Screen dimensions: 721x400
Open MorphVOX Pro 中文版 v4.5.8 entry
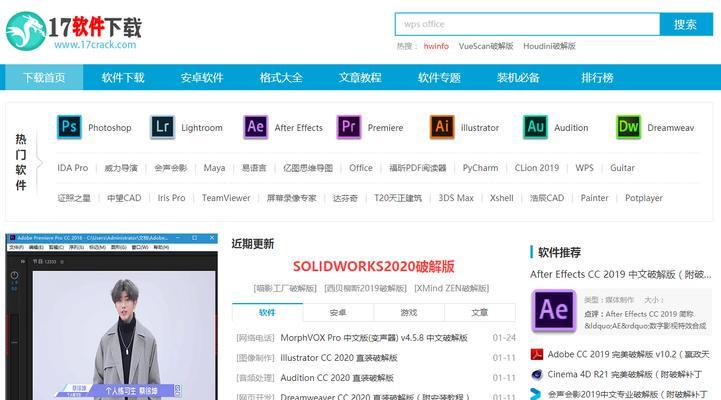[x=374, y=338]
